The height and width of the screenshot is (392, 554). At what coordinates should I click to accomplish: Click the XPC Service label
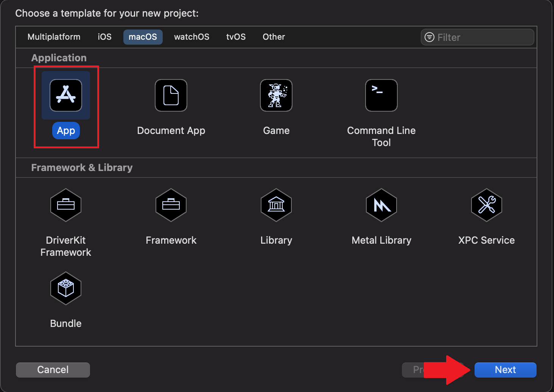(x=487, y=240)
